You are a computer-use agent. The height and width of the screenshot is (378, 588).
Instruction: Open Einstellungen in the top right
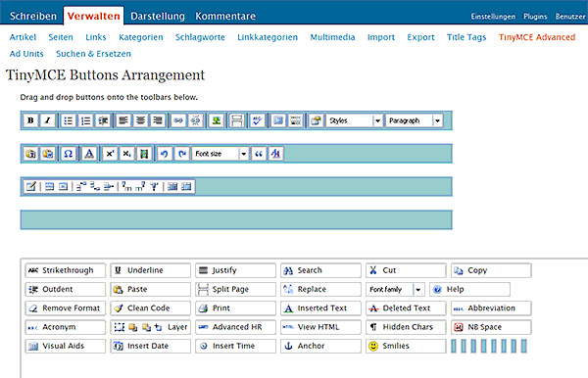click(x=493, y=17)
